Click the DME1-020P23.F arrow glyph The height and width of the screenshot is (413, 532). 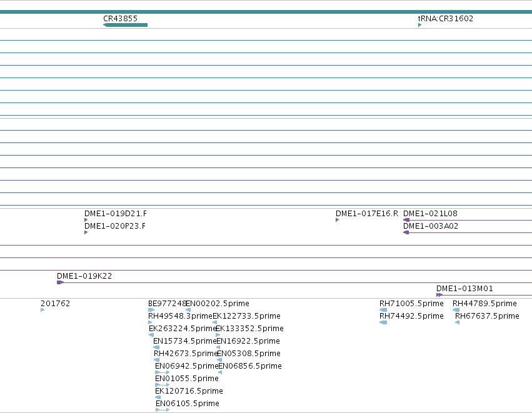tap(86, 232)
